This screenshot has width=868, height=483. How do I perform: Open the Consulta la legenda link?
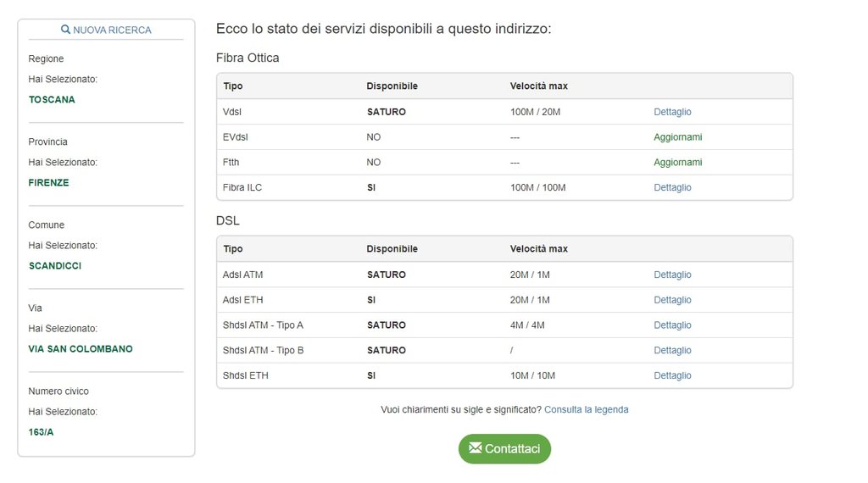[x=586, y=410]
